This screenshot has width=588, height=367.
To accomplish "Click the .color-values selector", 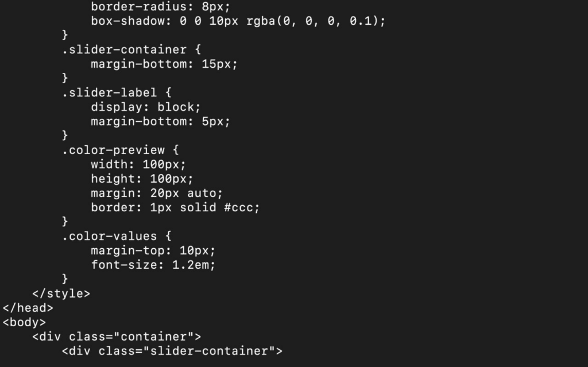I will [x=109, y=237].
